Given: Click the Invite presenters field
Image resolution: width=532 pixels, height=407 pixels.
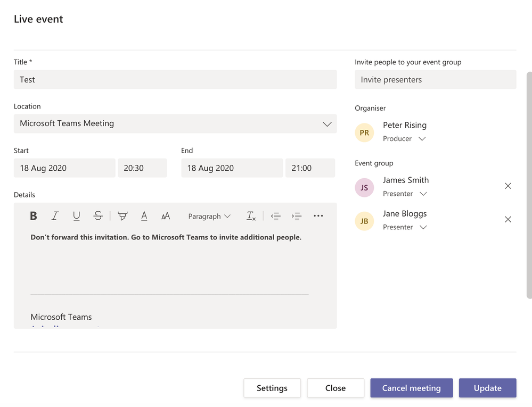Looking at the screenshot, I should (435, 80).
